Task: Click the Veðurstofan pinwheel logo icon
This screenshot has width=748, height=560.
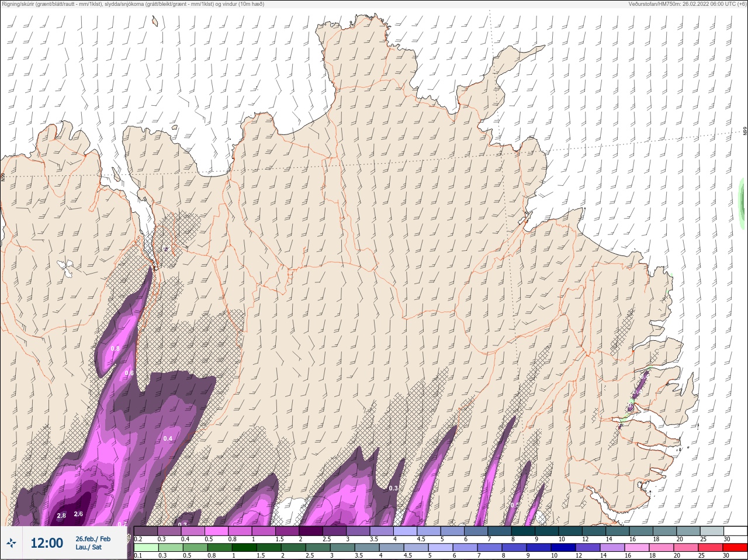Action: click(x=12, y=544)
